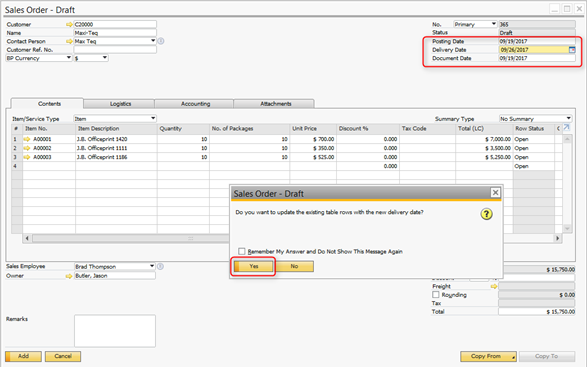
Task: Click the Posting Date field
Action: (537, 41)
